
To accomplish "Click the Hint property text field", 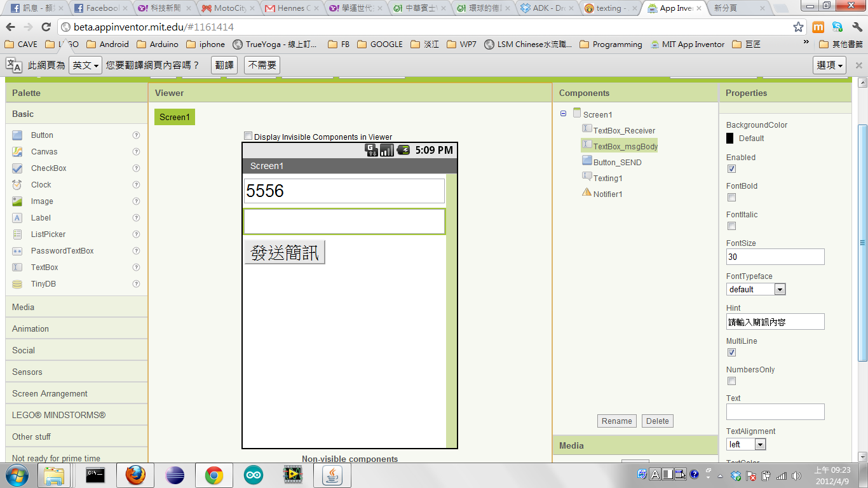I will tap(775, 322).
